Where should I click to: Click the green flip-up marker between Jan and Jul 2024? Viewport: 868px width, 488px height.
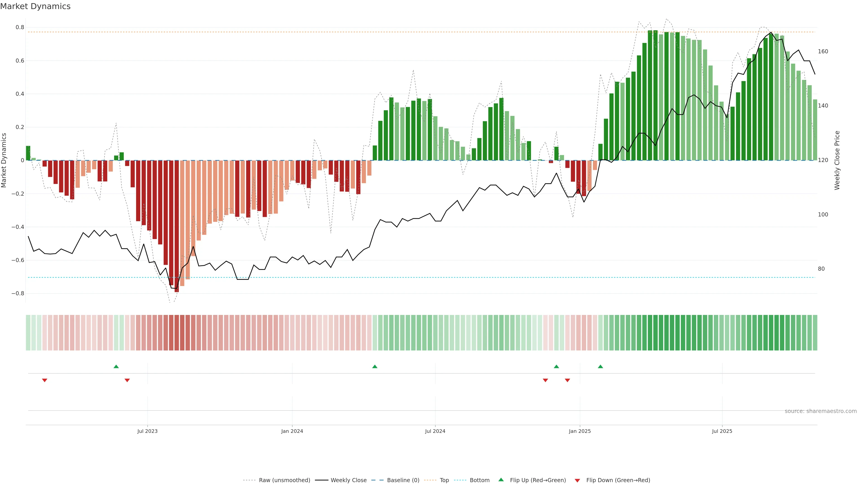(x=375, y=366)
